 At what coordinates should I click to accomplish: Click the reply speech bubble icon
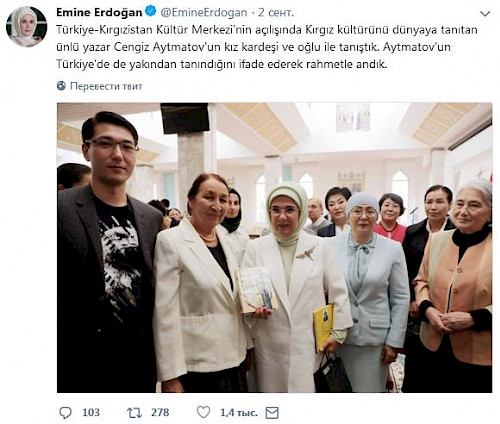click(65, 413)
